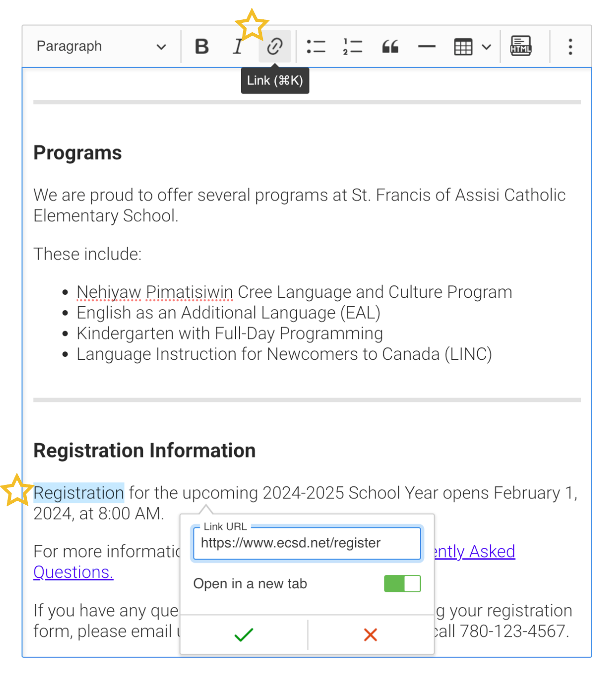Open the Paragraph style dropdown
This screenshot has width=616, height=681.
101,47
